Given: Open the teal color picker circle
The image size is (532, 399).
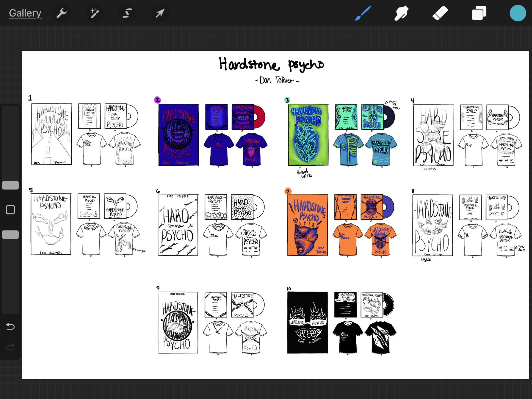Looking at the screenshot, I should (x=518, y=13).
